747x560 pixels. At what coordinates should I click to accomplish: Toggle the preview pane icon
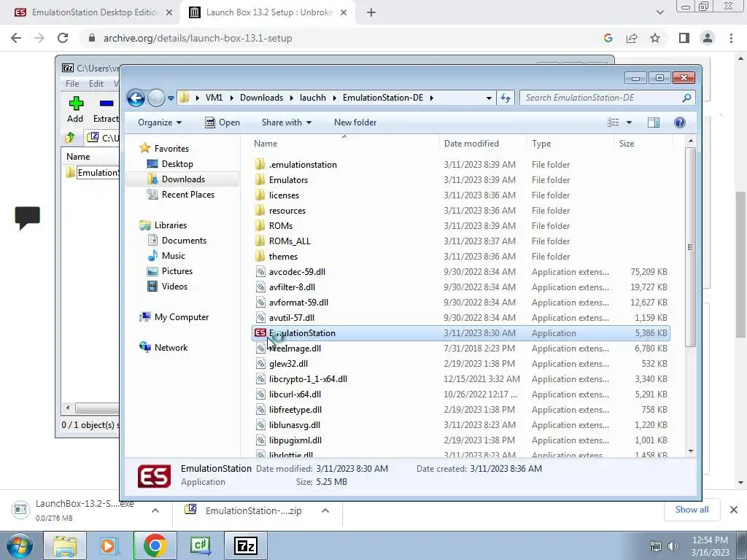click(654, 122)
